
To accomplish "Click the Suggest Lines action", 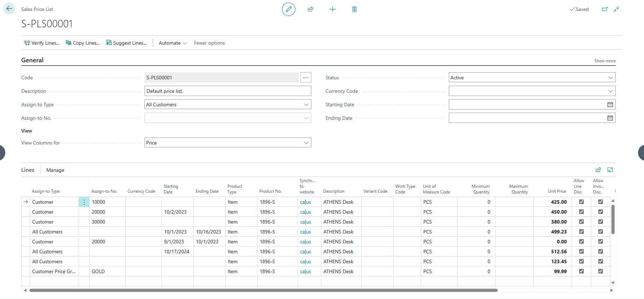I will 126,43.
